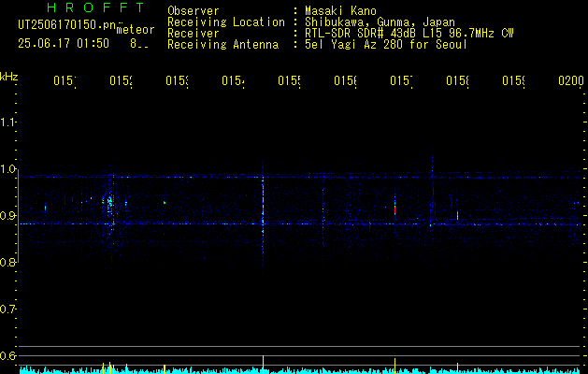Click the observer name Masaki Kano
The height and width of the screenshot is (374, 588).
340,11
